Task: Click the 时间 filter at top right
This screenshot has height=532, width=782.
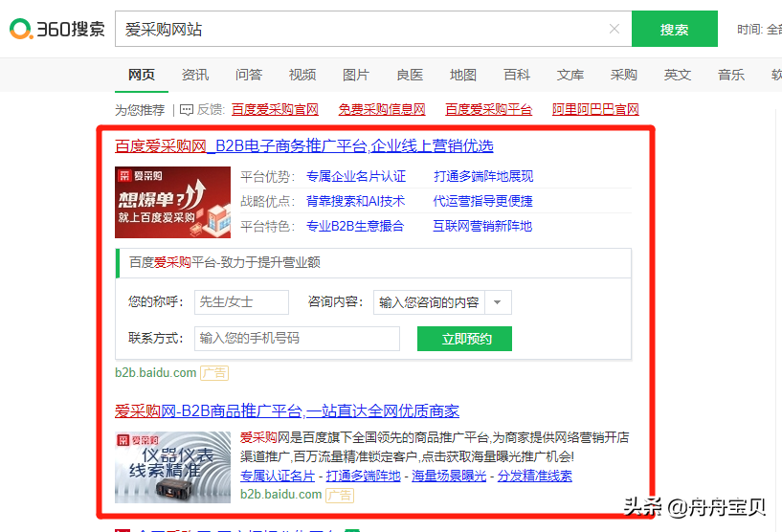Action: [x=759, y=30]
